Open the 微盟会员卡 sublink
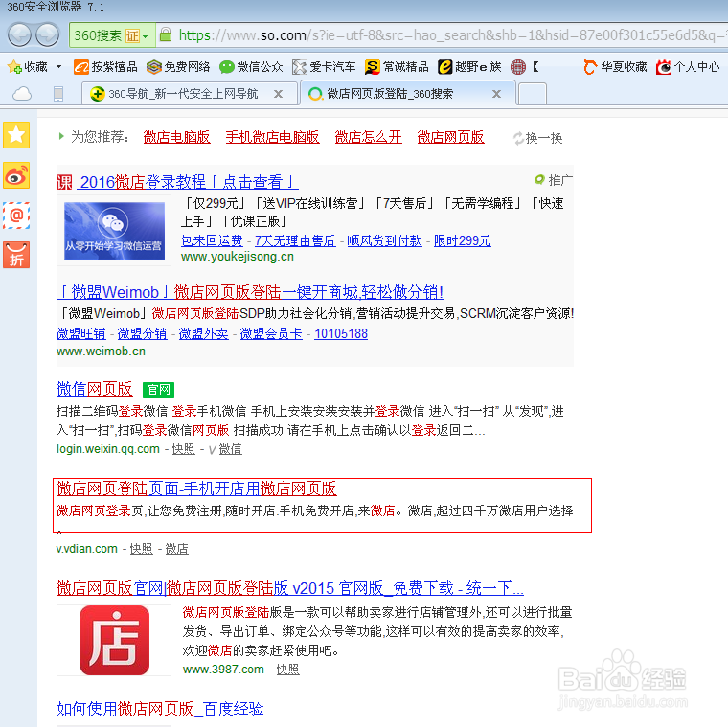 tap(271, 333)
